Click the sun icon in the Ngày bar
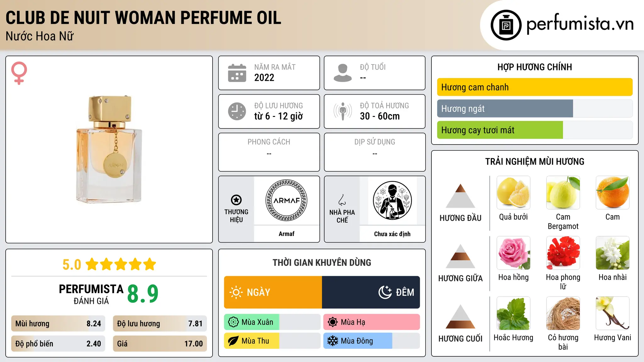 tap(236, 292)
